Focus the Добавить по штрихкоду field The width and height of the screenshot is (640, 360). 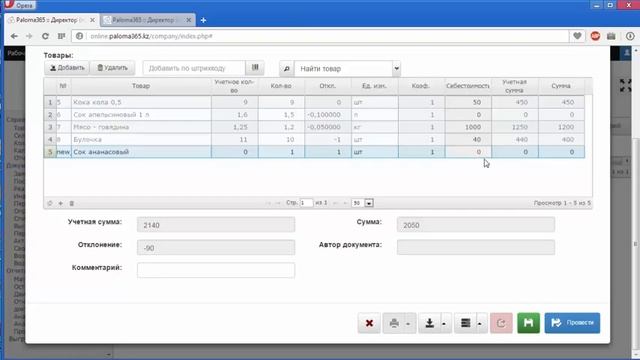(x=194, y=68)
